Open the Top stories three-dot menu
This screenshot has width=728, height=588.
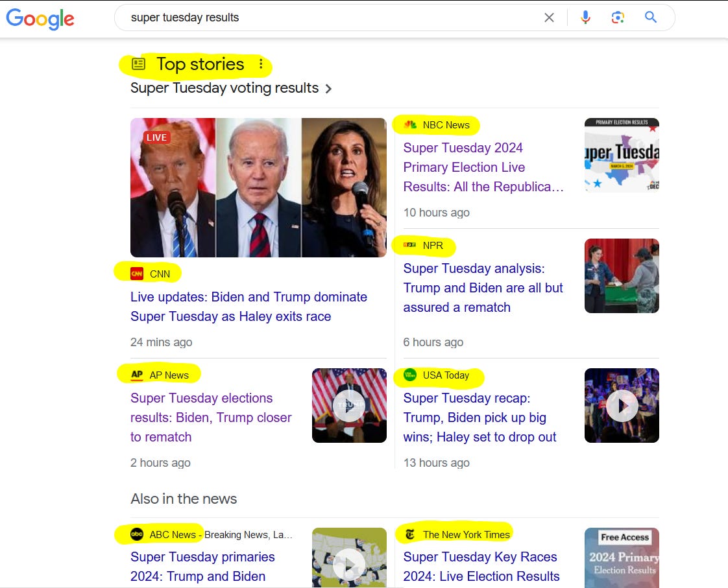[x=261, y=64]
